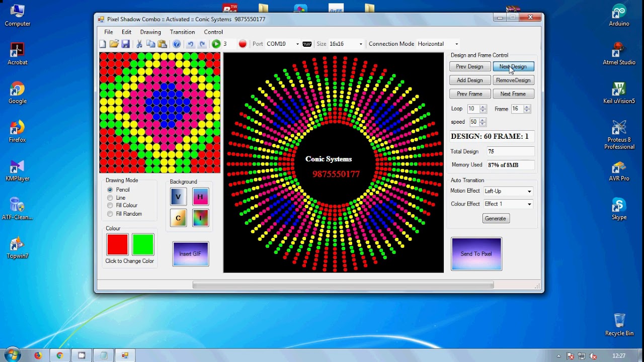Open Chrome from the taskbar

pyautogui.click(x=60, y=355)
